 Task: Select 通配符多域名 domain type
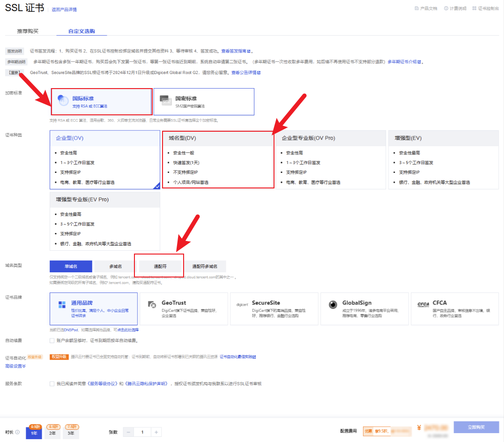(x=205, y=266)
